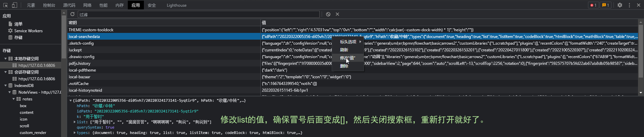The image size is (644, 137).
Task: Open DevTools settings gear icon
Action: tap(620, 5)
